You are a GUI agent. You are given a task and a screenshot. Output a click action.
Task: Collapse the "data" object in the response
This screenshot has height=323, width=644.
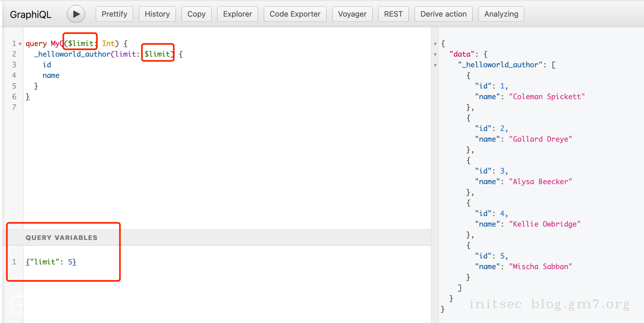tap(435, 54)
